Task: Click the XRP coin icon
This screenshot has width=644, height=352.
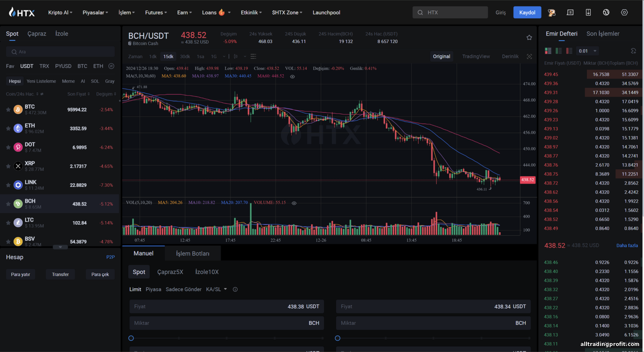Action: 18,166
